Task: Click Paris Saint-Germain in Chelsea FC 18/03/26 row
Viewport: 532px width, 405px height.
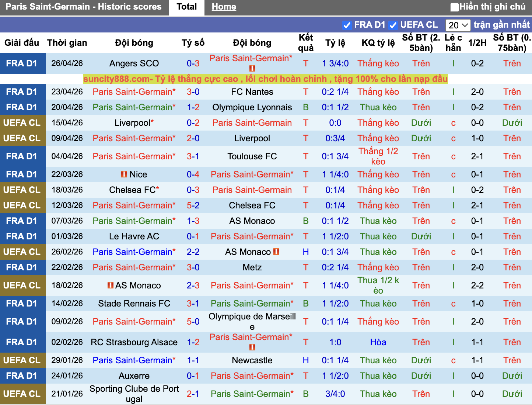Action: [252, 190]
